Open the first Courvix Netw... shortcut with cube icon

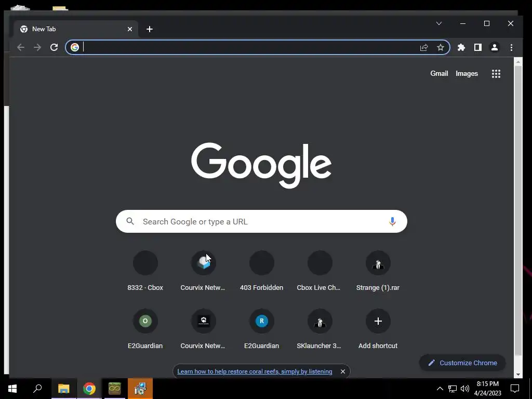[203, 271]
